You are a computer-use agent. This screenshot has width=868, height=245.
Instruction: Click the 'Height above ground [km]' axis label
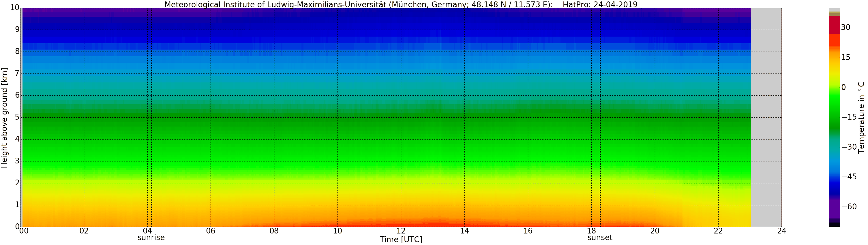coord(4,118)
